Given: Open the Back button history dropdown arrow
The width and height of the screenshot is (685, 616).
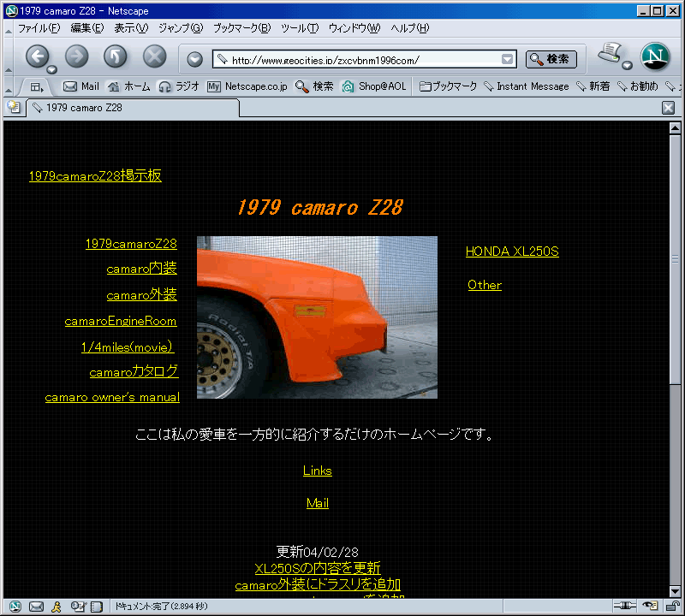Looking at the screenshot, I should pyautogui.click(x=52, y=69).
